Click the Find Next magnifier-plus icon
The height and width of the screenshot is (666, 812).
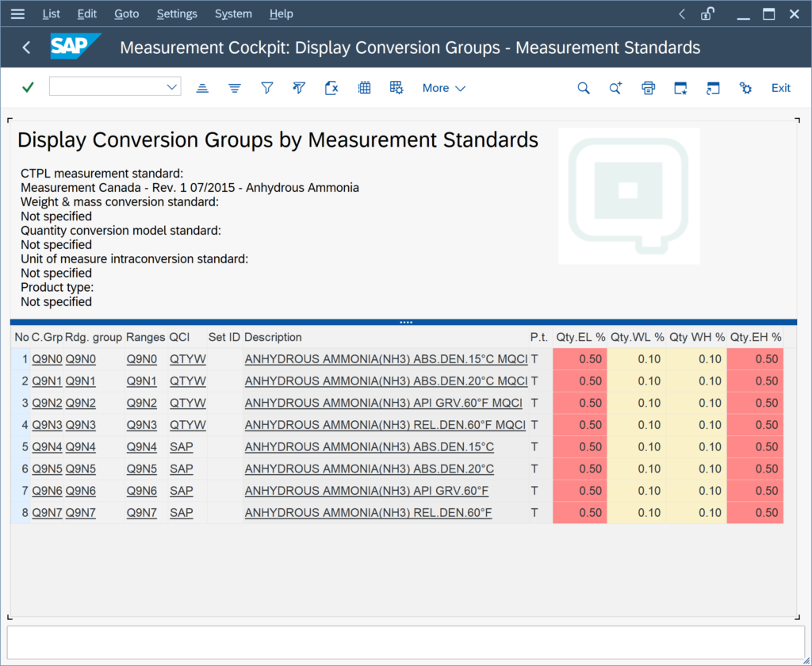point(615,88)
